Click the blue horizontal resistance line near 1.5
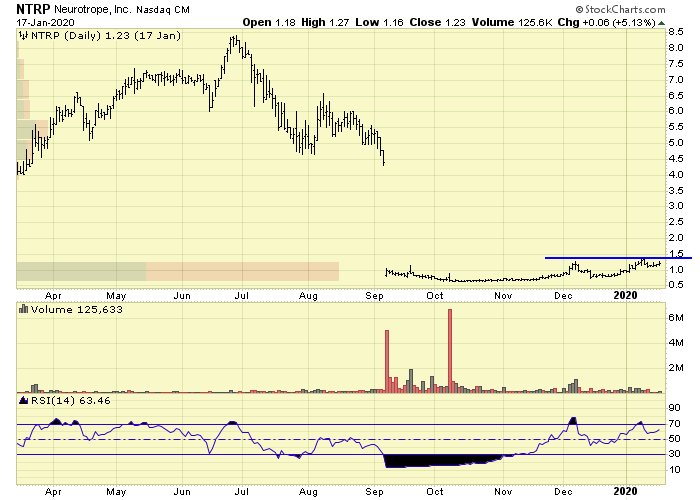Screen dimensions: 700x500 618,258
